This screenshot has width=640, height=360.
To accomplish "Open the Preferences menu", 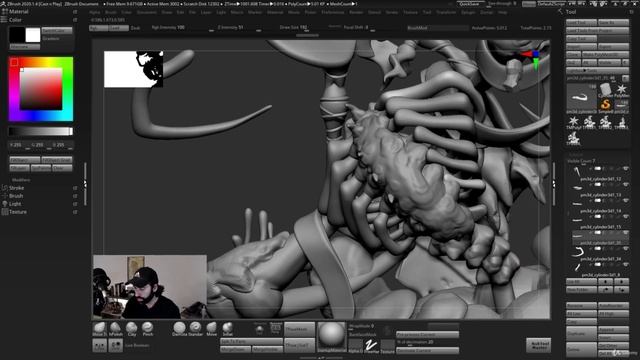I will pos(333,12).
